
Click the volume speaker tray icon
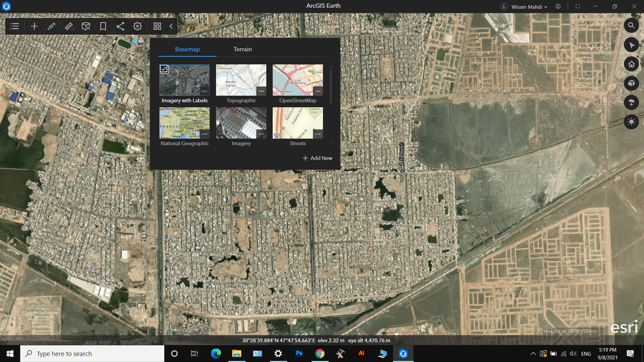573,354
